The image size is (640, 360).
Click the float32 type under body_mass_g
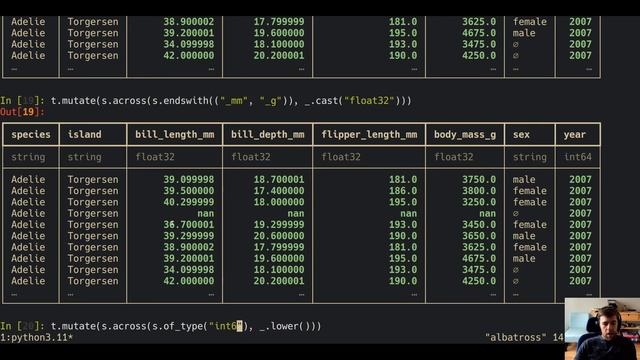pos(453,157)
